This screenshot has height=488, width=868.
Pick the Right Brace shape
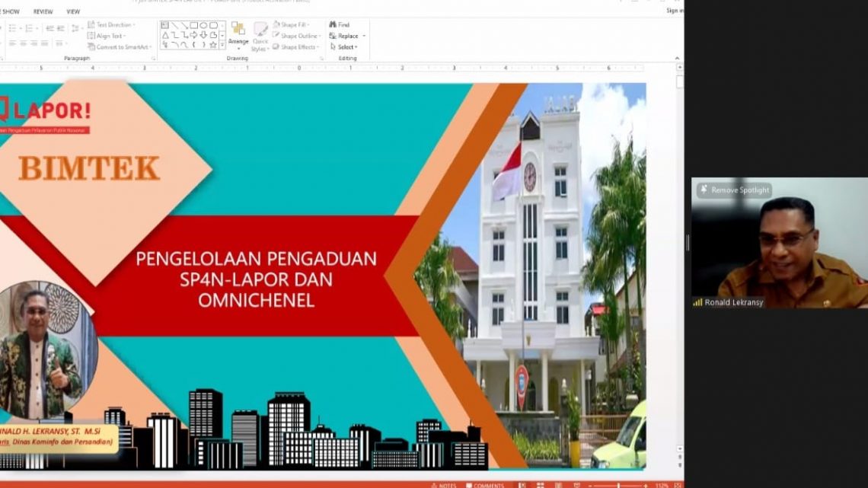204,46
